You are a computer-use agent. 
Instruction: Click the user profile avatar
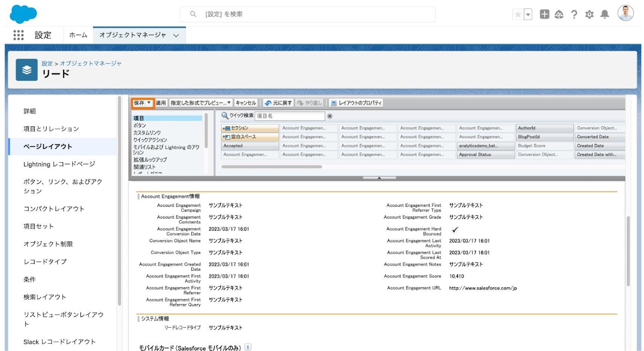point(625,13)
